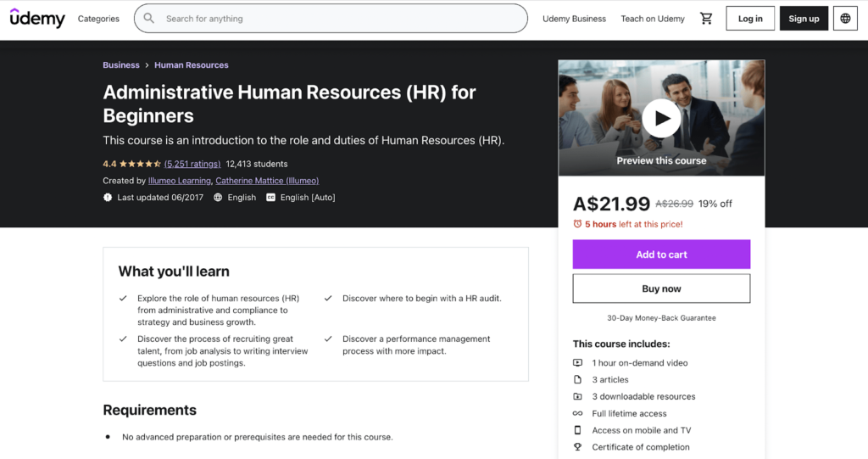The image size is (868, 459).
Task: Click the A$21.99 price
Action: click(x=611, y=204)
